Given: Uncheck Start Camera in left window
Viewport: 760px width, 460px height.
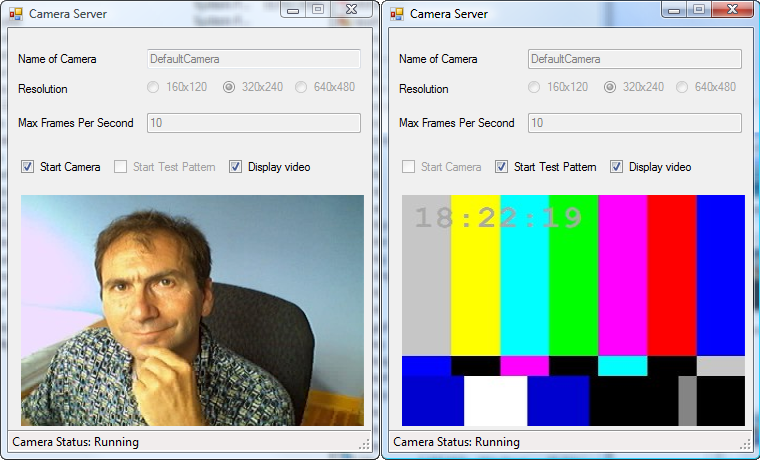Looking at the screenshot, I should [28, 167].
